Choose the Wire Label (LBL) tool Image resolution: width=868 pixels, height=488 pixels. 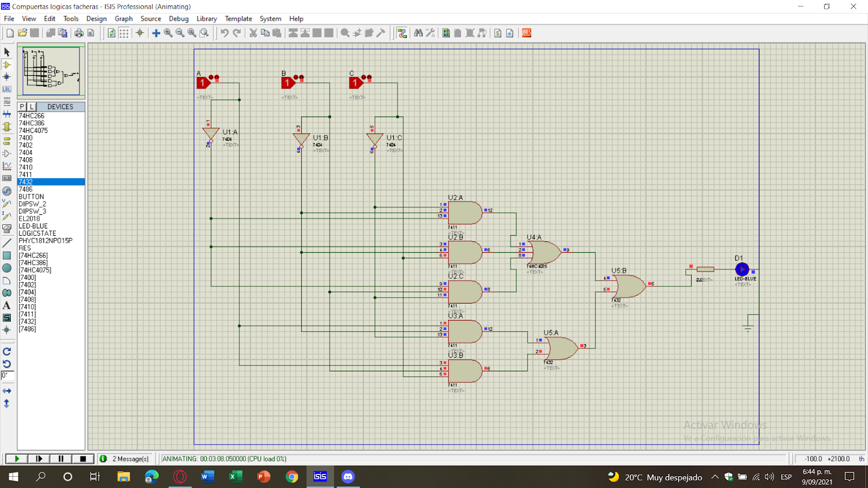7,89
